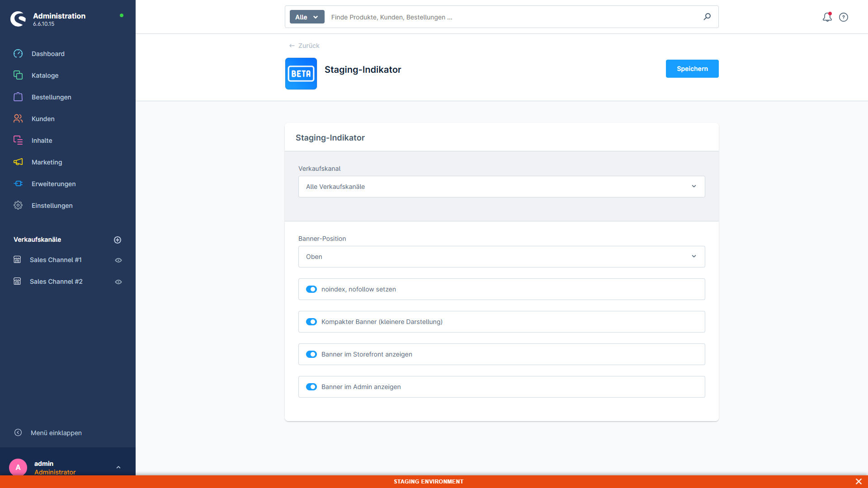Click the search magnifier icon
Screen dimensions: 868x488
[707, 17]
